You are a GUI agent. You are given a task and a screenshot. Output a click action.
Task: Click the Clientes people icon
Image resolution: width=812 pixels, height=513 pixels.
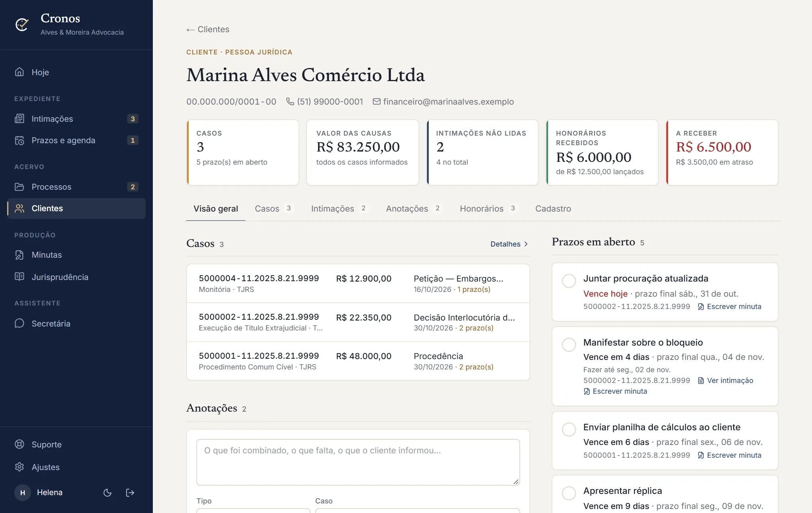coord(20,208)
